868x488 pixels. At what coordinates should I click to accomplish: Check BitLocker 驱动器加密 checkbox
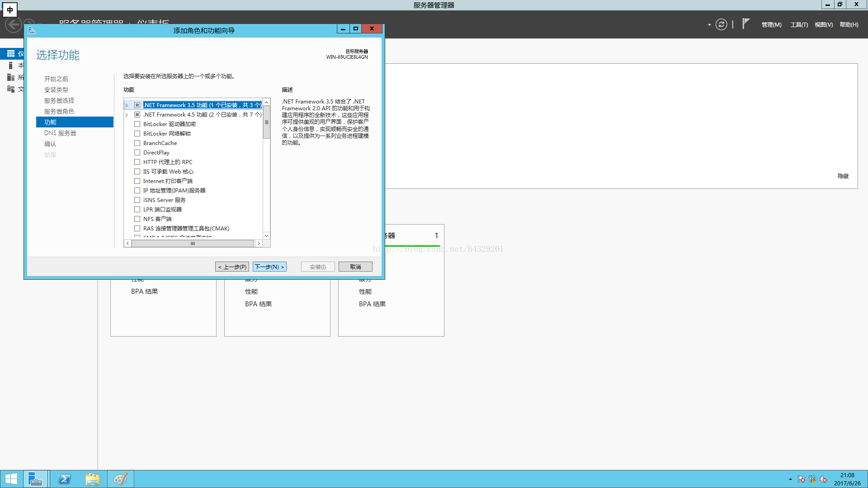click(x=137, y=124)
